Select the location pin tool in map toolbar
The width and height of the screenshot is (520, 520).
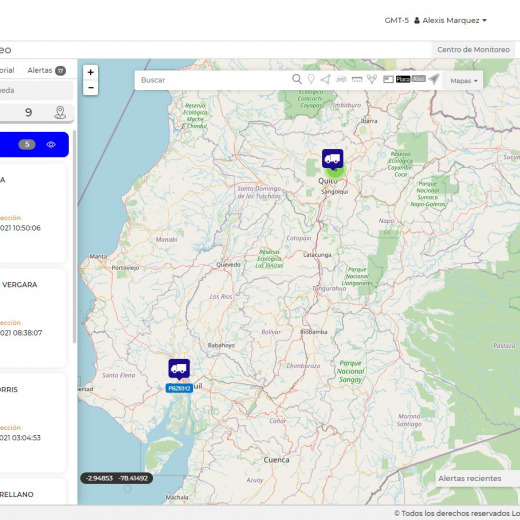[311, 79]
